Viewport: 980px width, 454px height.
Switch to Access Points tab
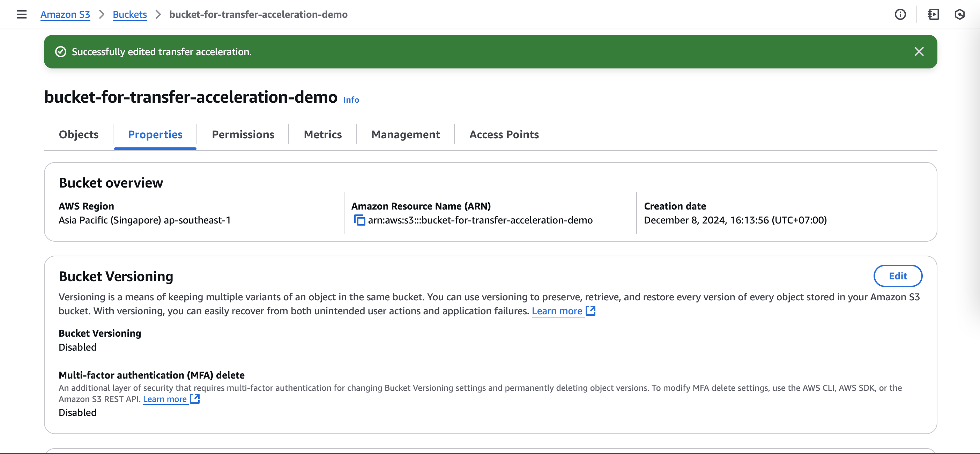pos(504,134)
